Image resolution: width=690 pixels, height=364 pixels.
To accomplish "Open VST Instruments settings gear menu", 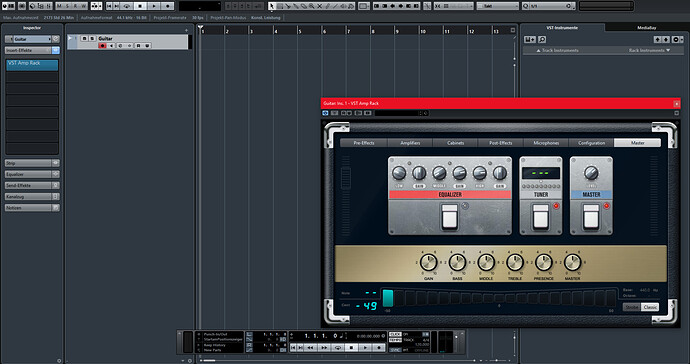I will coord(677,40).
